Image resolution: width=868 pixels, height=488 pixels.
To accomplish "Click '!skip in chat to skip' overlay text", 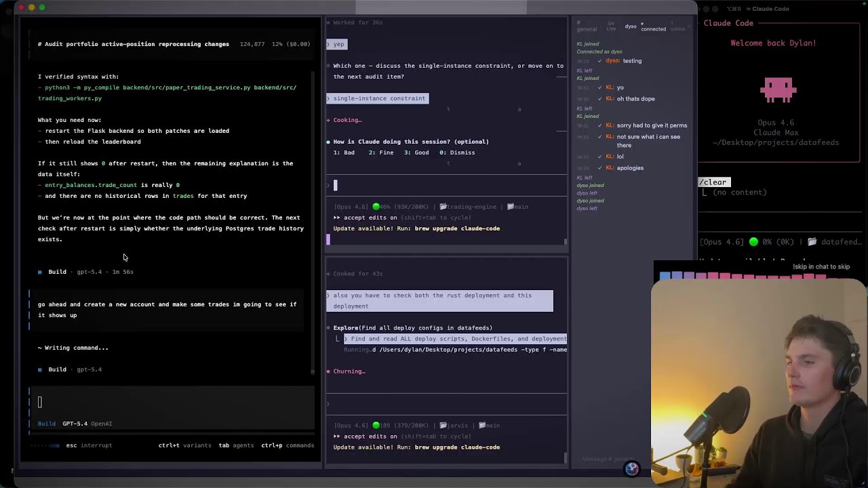I will (x=821, y=266).
